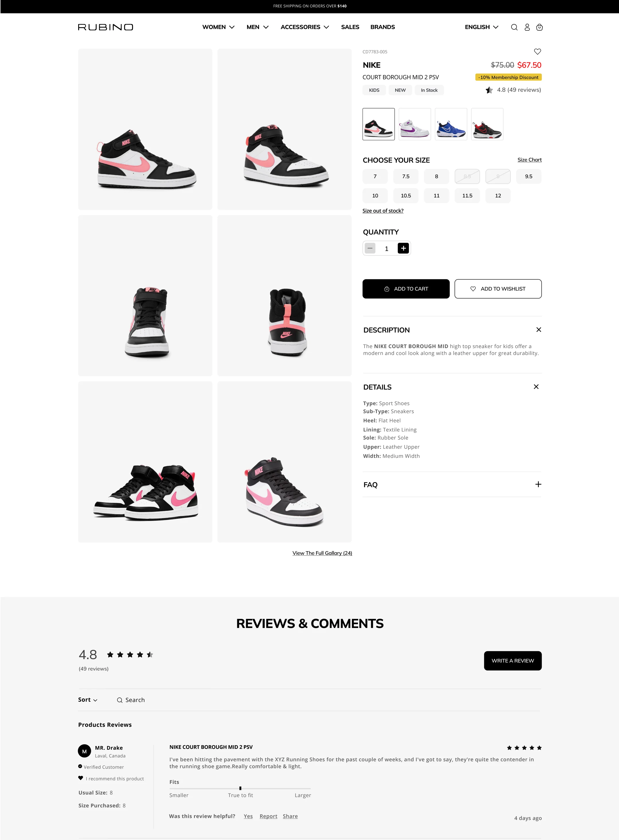Expand the FAQ section plus icon
Image resolution: width=619 pixels, height=840 pixels.
(538, 484)
